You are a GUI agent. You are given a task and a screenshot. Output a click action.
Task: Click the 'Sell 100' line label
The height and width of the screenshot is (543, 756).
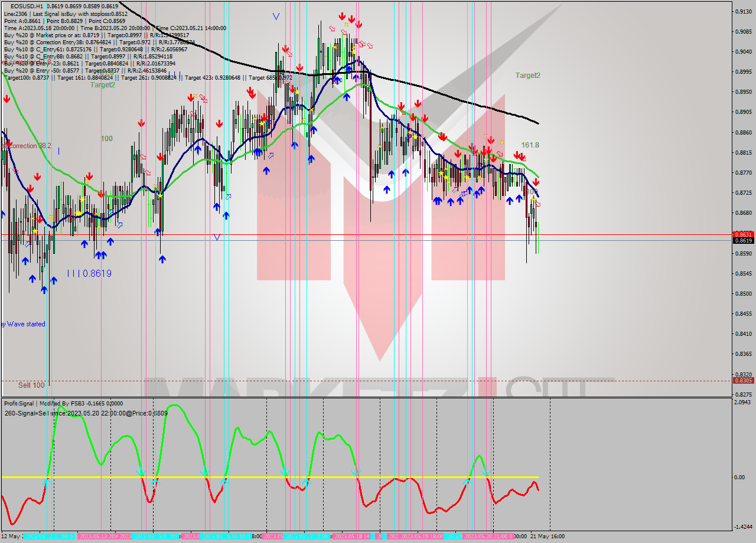[x=31, y=385]
